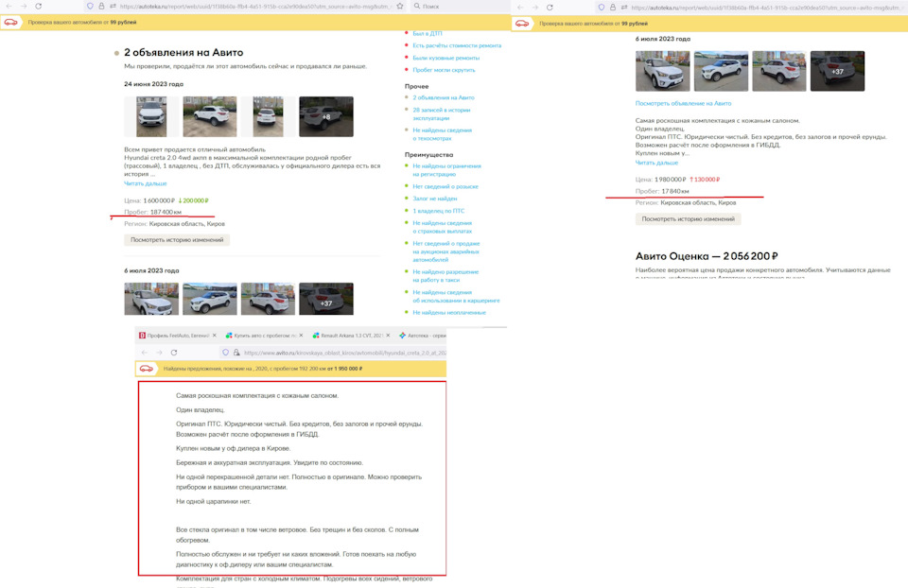Click reload icon in top-left browser window
The image size is (908, 588).
coord(38,6)
